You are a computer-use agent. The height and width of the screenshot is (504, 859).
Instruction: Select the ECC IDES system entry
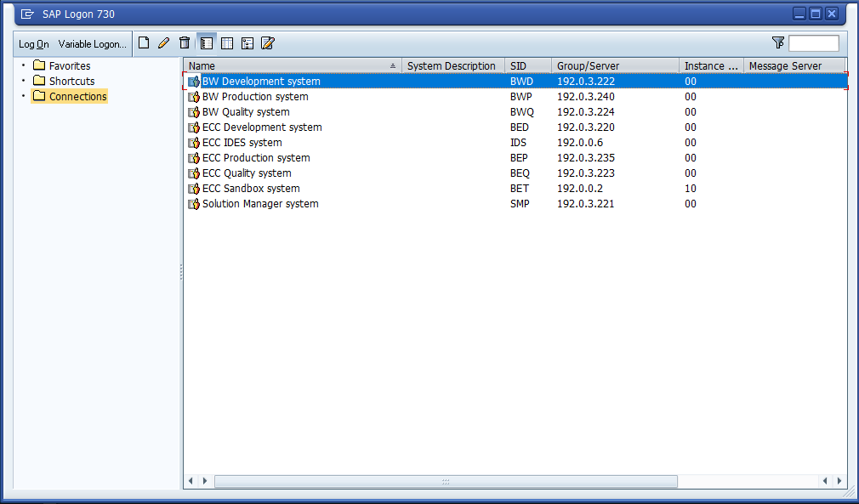click(242, 142)
